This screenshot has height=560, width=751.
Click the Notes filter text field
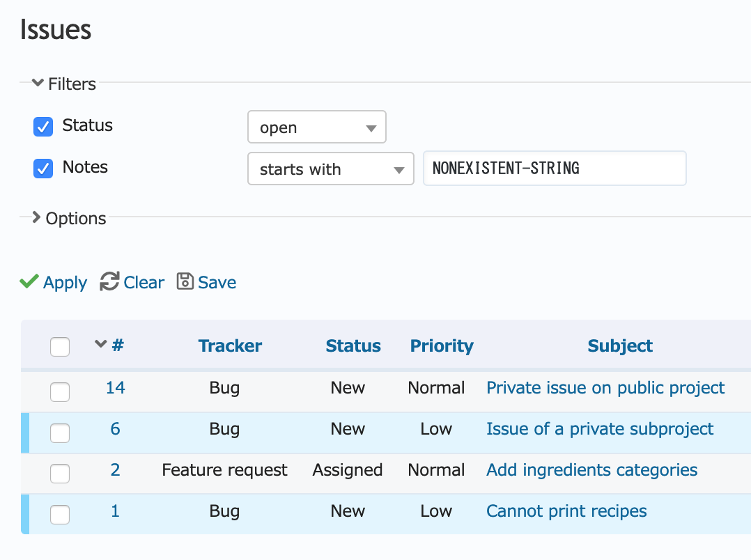coord(554,169)
